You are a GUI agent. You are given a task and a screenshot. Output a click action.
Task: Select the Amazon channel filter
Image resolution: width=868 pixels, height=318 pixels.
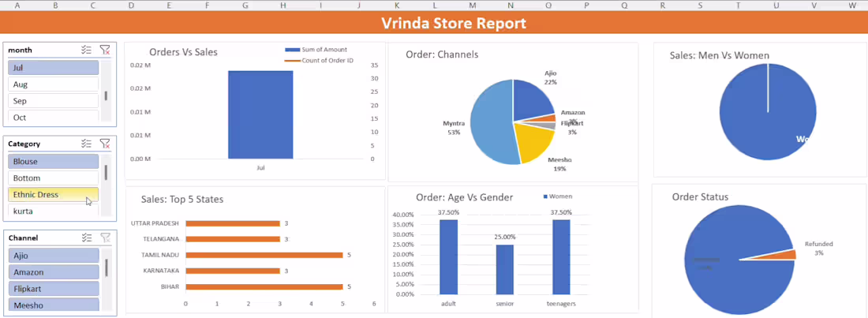click(x=53, y=272)
